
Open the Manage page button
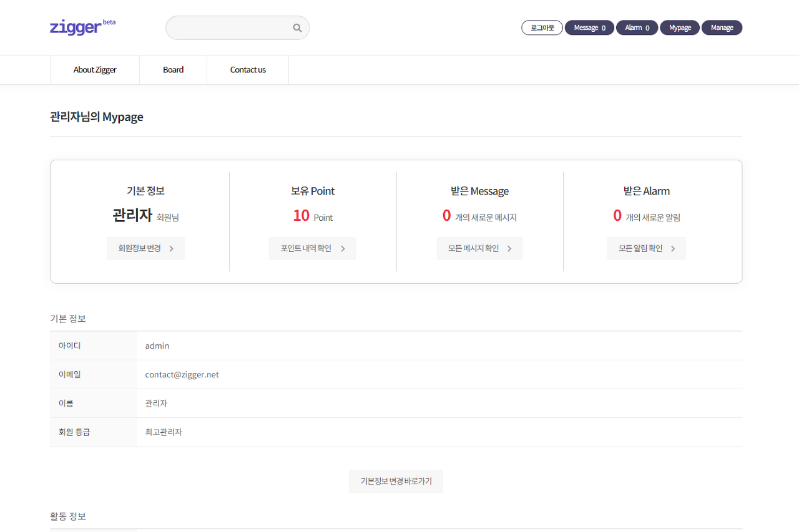[722, 28]
